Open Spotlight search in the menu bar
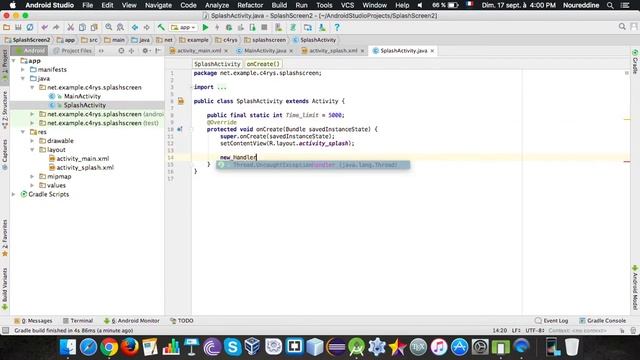 pyautogui.click(x=610, y=5)
